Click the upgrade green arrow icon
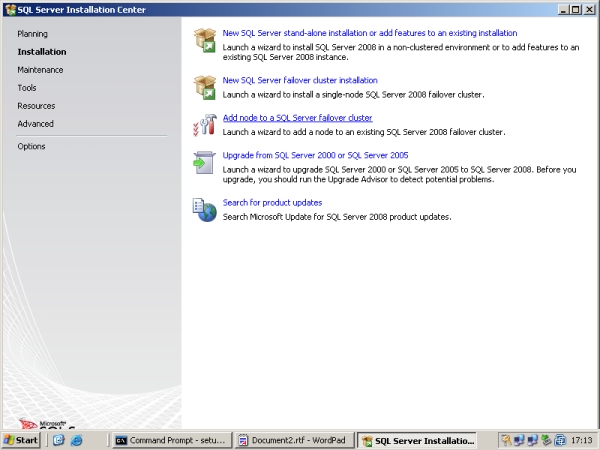This screenshot has width=600, height=450. (204, 162)
